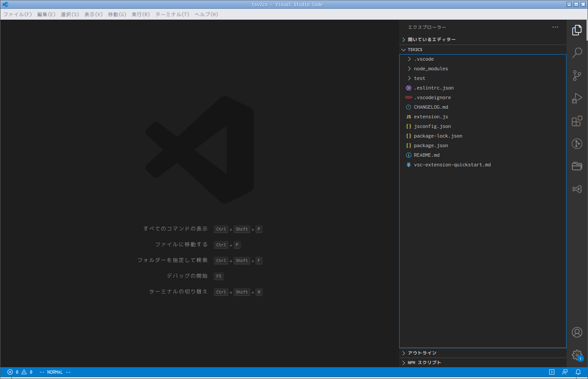
Task: Click the boxed arrow icon in the status bar
Action: (x=552, y=372)
